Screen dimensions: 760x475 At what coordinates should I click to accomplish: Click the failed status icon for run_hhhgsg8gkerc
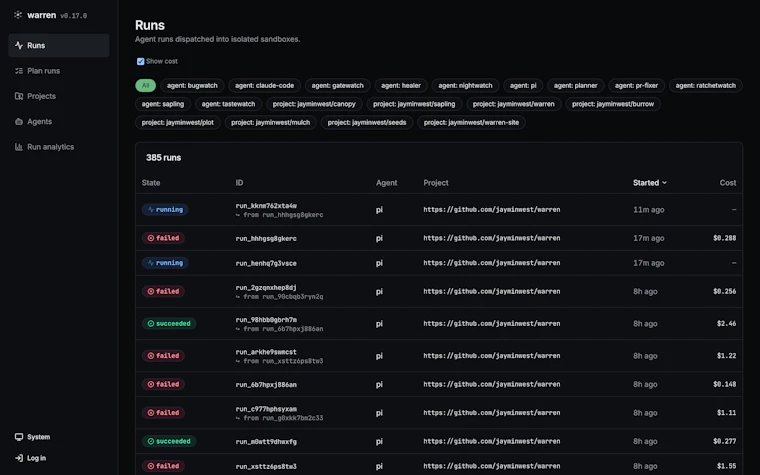tap(151, 238)
